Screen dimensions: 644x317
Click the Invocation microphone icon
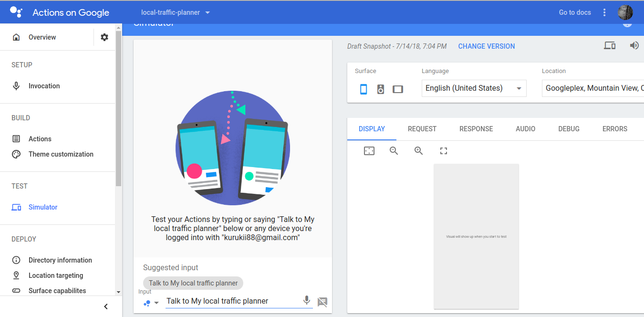(x=16, y=86)
